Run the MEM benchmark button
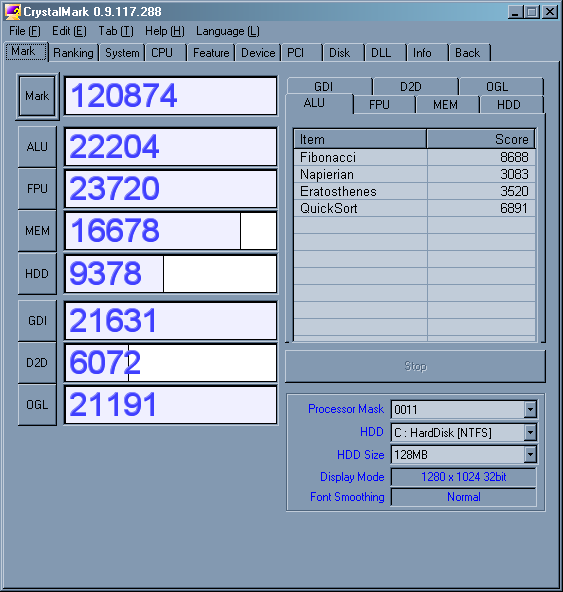This screenshot has width=563, height=592. (x=37, y=231)
